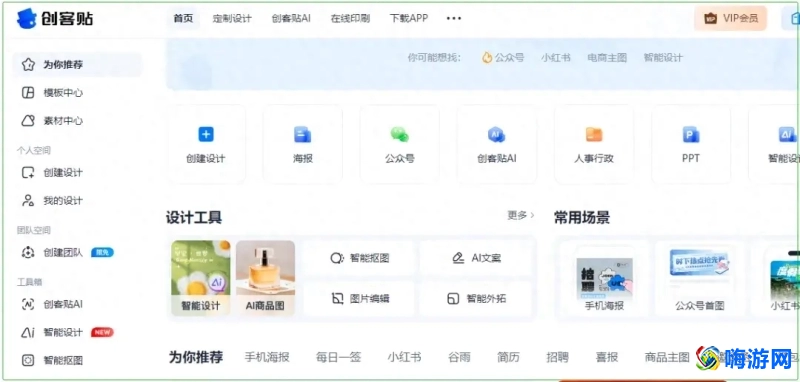Click the 智能外拓 tool button
This screenshot has width=800, height=382.
[x=476, y=299]
